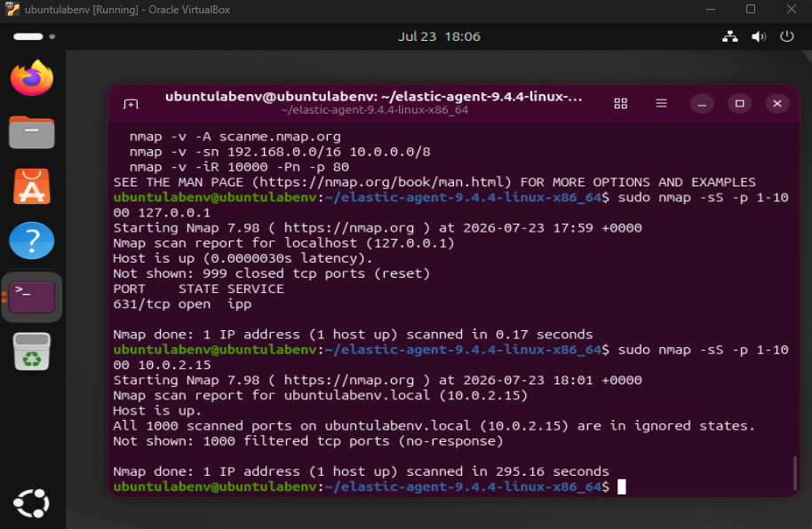Show the terminal tab overview grid icon
812x529 pixels.
pos(620,104)
